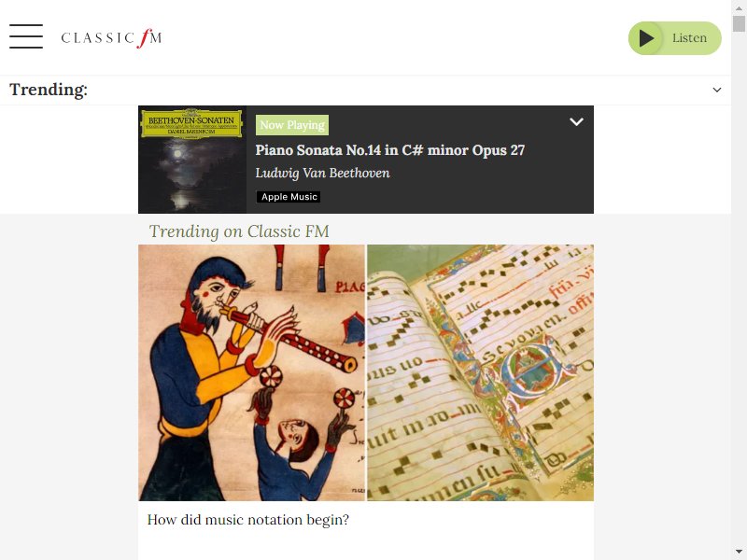747x560 pixels.
Task: Click Ludwig Van Beethoven composer name
Action: [322, 173]
